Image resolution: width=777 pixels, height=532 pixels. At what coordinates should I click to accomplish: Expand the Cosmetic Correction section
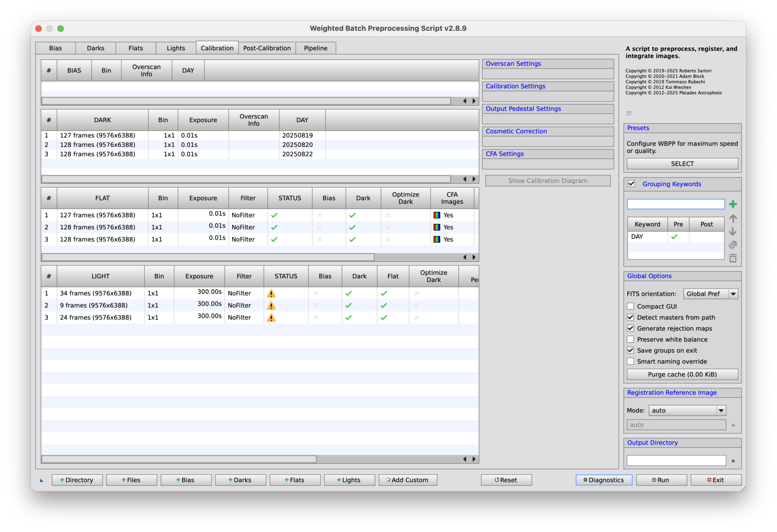pos(516,131)
